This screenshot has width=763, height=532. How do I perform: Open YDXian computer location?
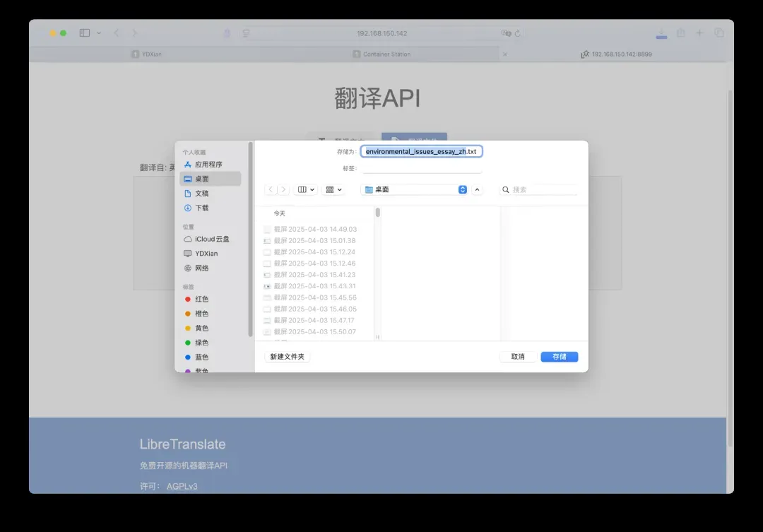[206, 254]
